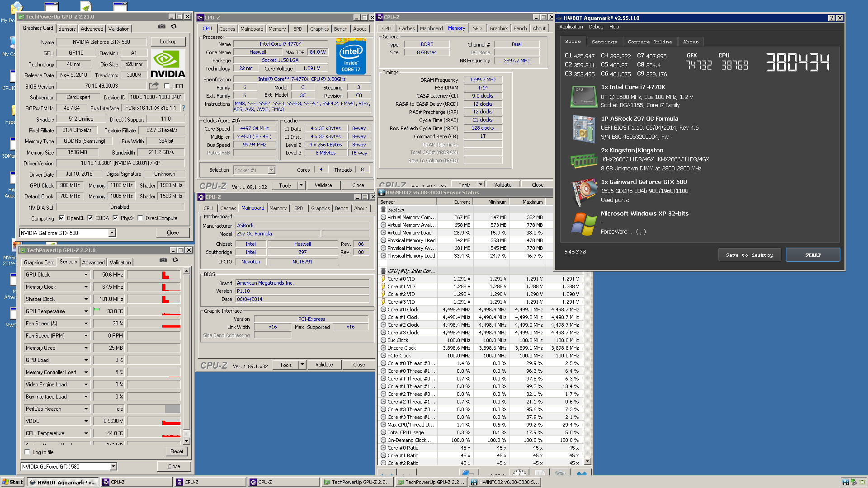Open the VDDC sensor dropdown
868x488 pixels.
[x=86, y=421]
